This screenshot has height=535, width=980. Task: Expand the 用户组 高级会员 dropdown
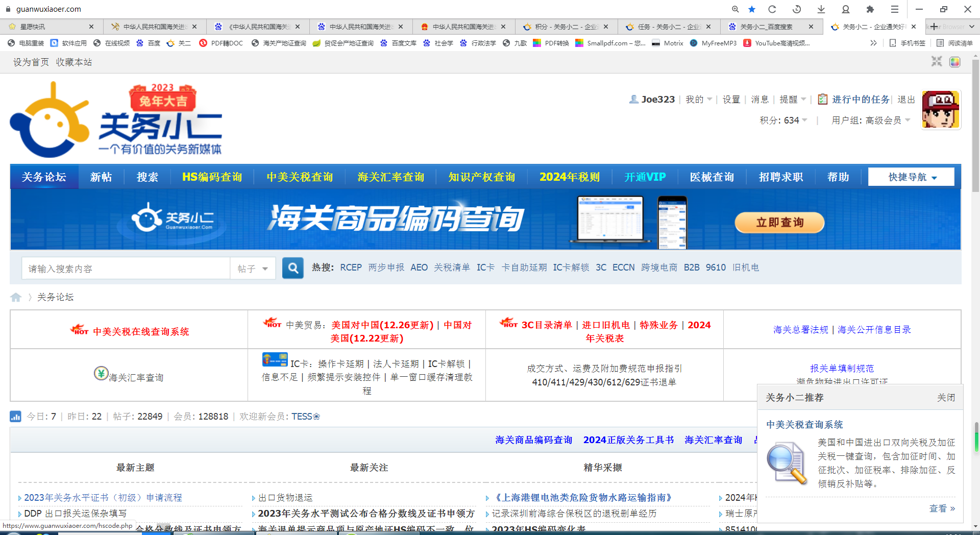(x=871, y=120)
